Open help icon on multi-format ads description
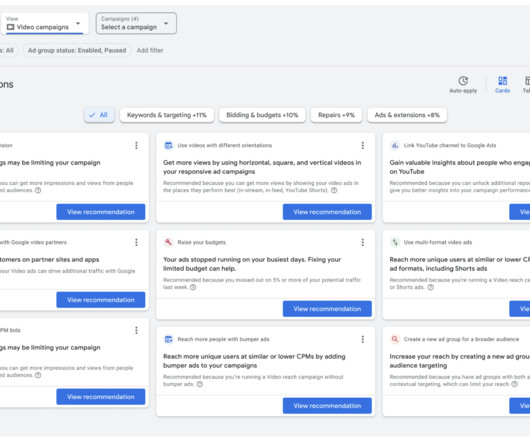 tap(430, 287)
